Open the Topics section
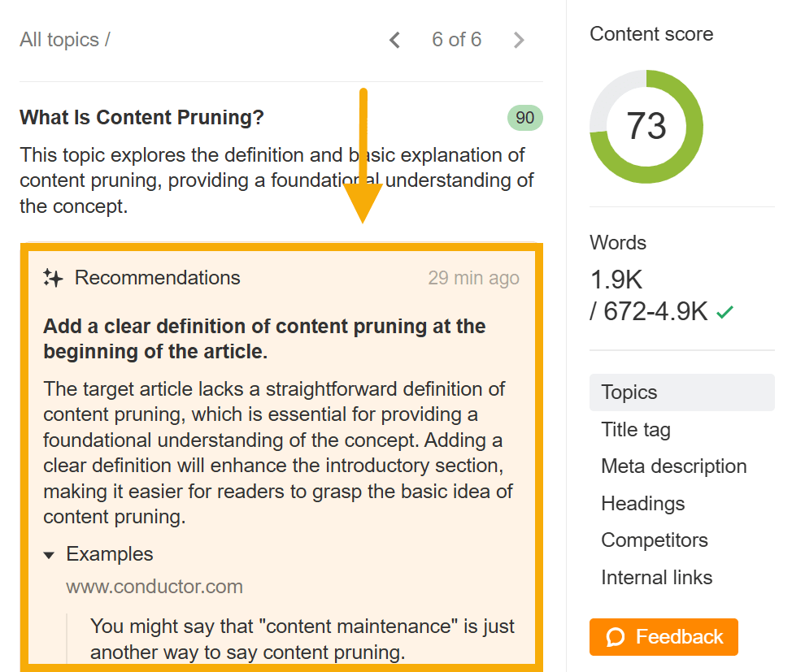Screen dimensions: 792x672 (x=629, y=392)
